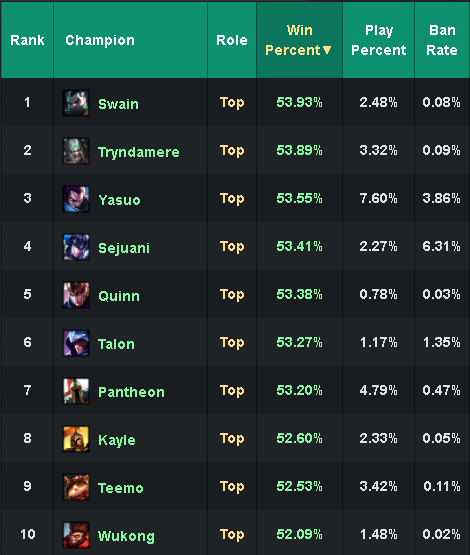Open Wukong's portrait icon
This screenshot has width=470, height=555.
[x=76, y=535]
